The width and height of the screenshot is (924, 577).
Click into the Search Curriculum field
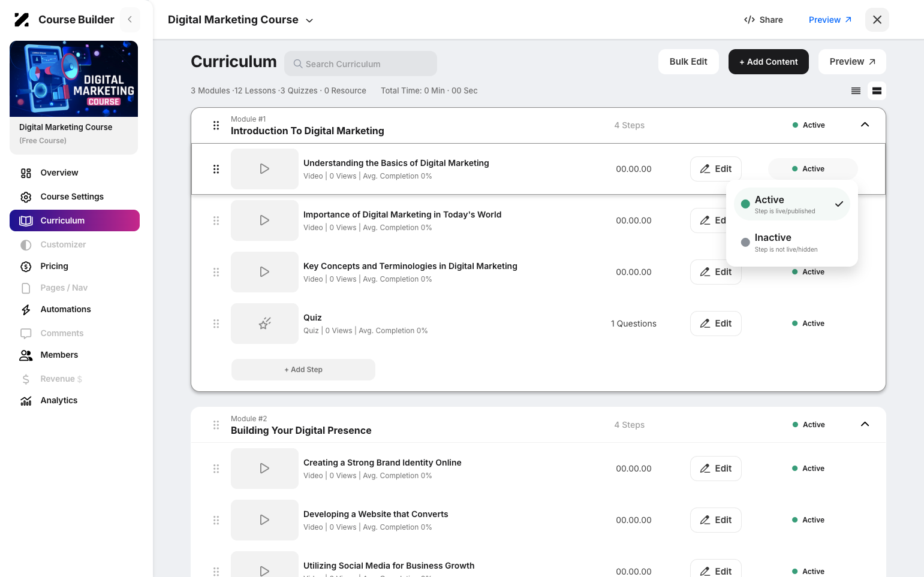point(360,64)
